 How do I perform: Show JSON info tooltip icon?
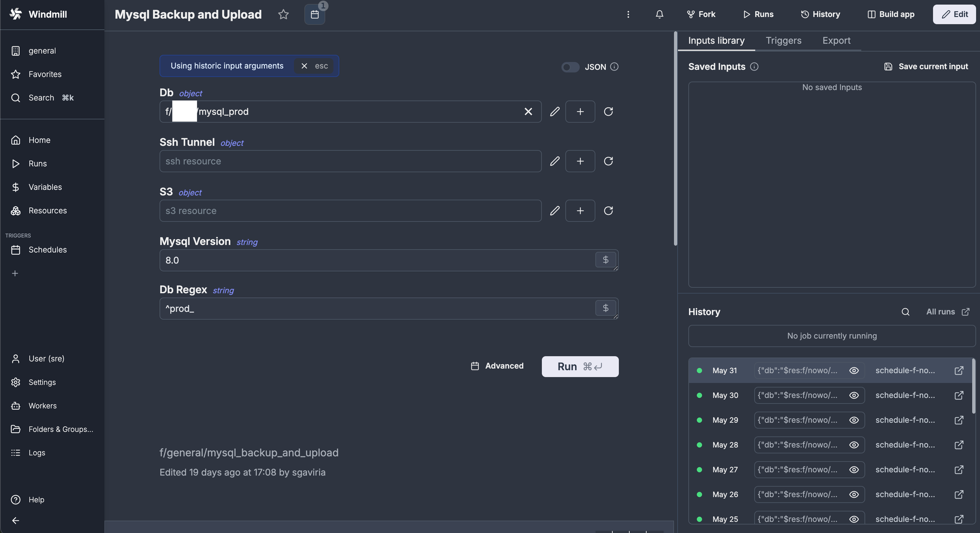[614, 67]
